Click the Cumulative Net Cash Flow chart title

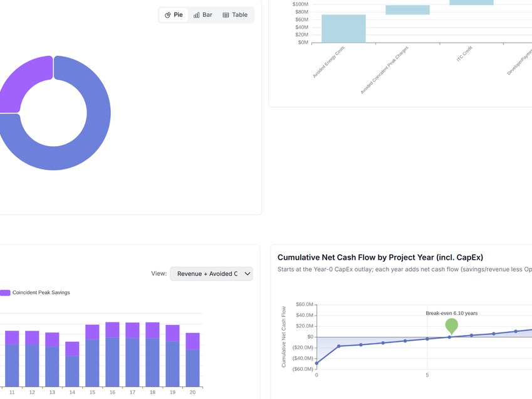click(380, 257)
